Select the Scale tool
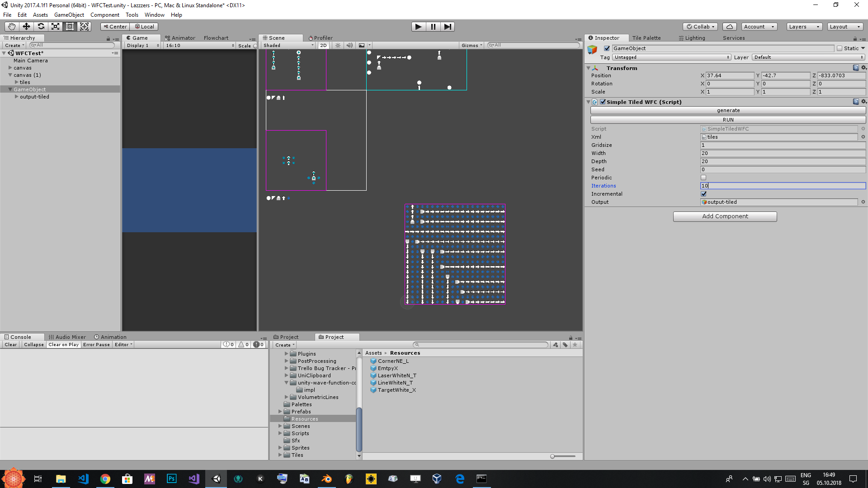The width and height of the screenshot is (868, 488). (x=55, y=27)
